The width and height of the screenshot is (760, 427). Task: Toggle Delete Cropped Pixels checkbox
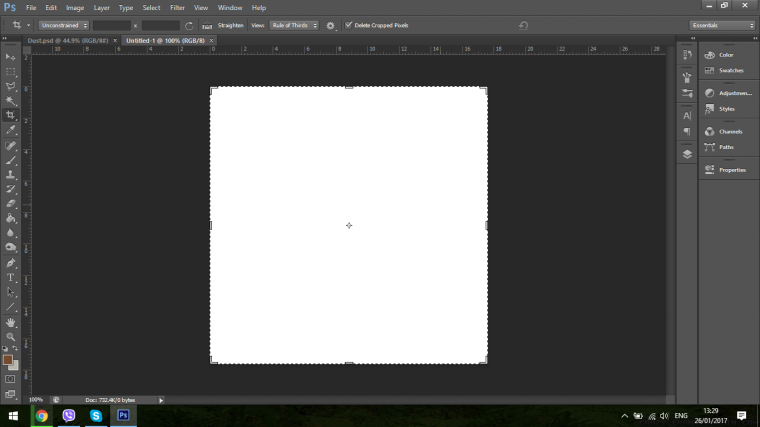click(x=348, y=25)
